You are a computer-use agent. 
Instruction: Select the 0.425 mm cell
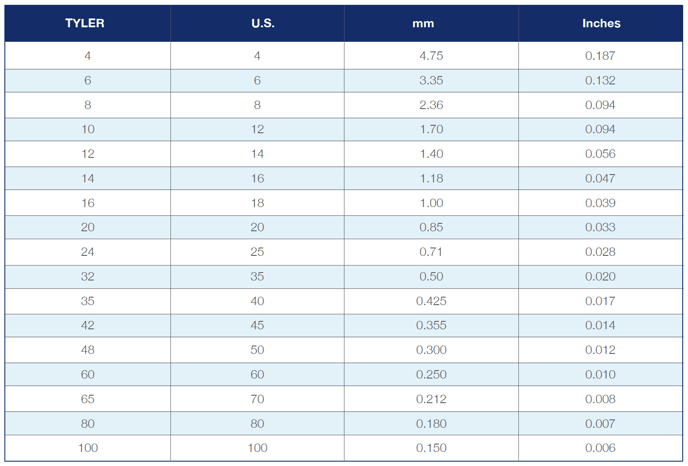pyautogui.click(x=431, y=301)
